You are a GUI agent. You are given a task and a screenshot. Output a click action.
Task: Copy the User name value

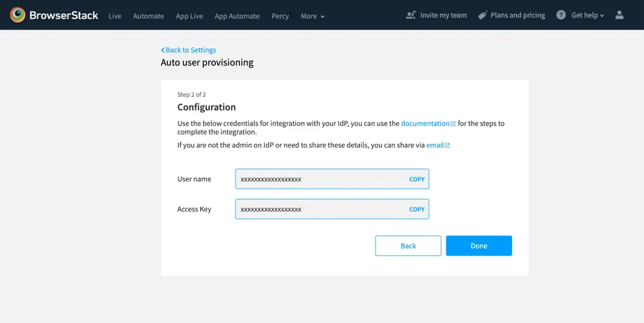417,179
